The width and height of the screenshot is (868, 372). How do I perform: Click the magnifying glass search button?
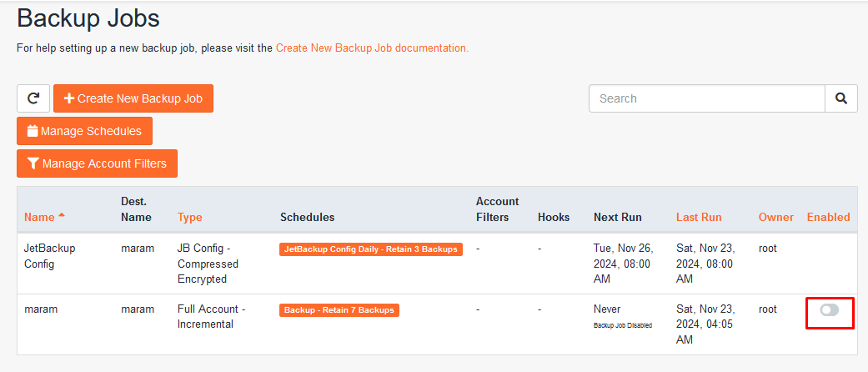[841, 98]
